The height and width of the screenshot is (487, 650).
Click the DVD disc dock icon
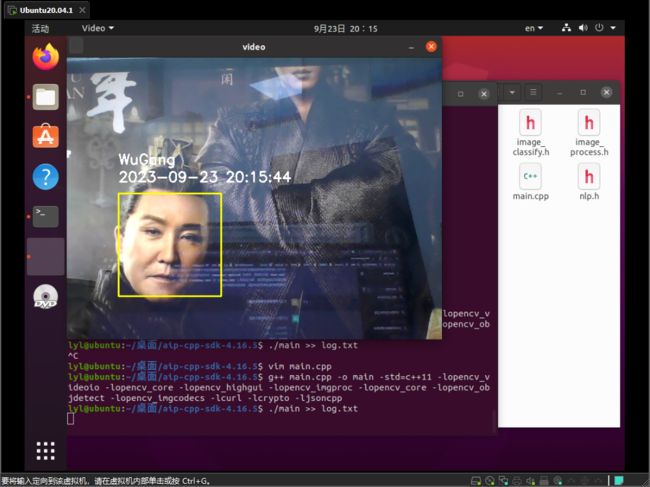(x=46, y=297)
